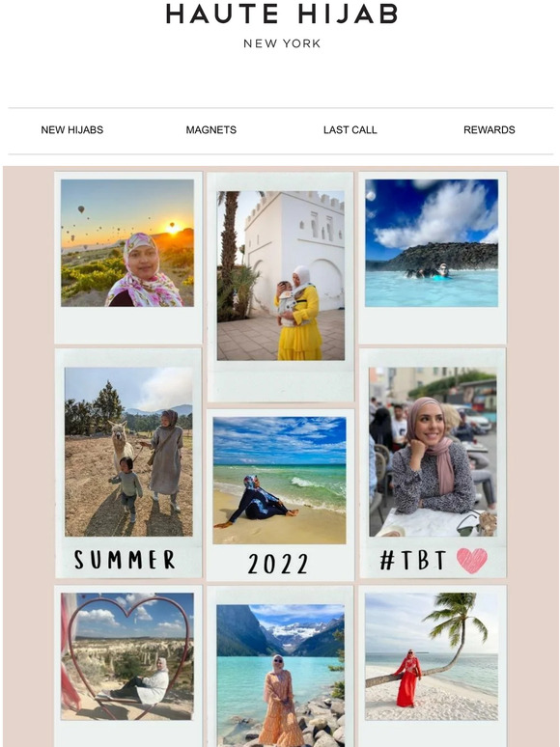Select the cafe table smiling woman photo

click(433, 452)
